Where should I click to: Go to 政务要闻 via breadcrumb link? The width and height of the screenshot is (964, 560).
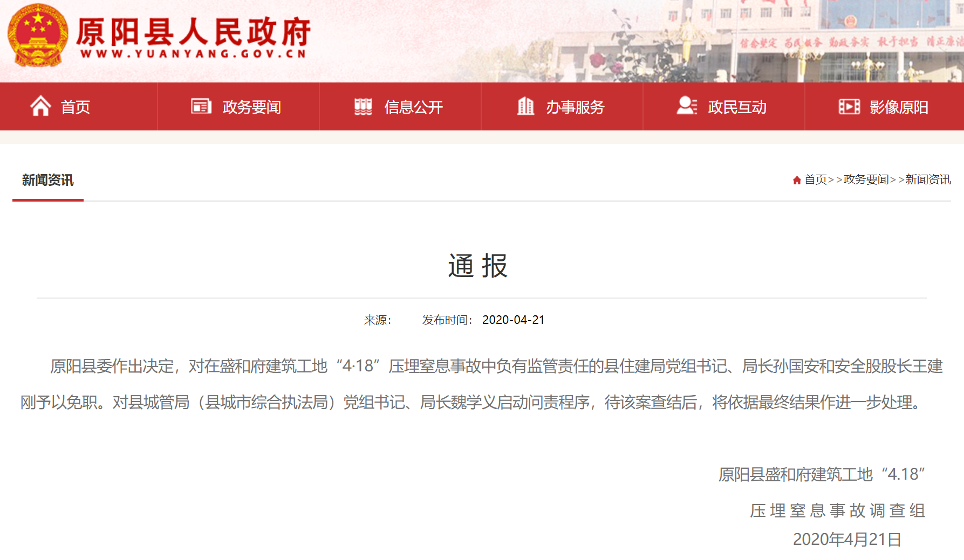tap(866, 179)
